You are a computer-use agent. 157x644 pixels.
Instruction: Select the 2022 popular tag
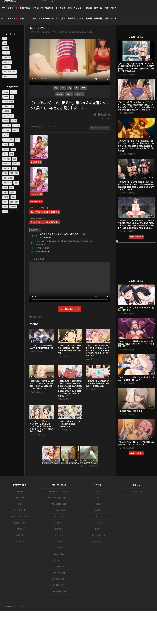(x=13, y=92)
